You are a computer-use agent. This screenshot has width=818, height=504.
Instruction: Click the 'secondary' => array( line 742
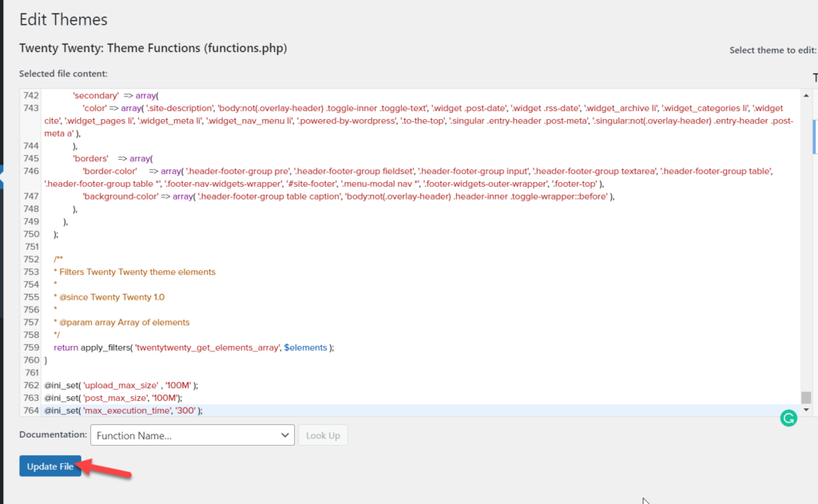point(116,96)
